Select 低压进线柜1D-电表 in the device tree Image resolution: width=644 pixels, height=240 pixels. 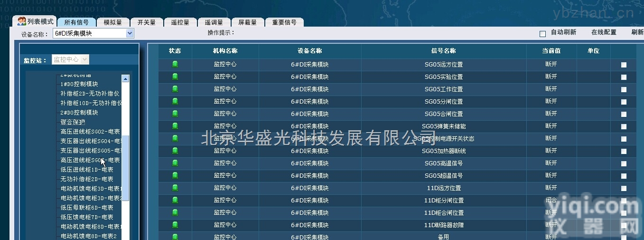(87, 170)
